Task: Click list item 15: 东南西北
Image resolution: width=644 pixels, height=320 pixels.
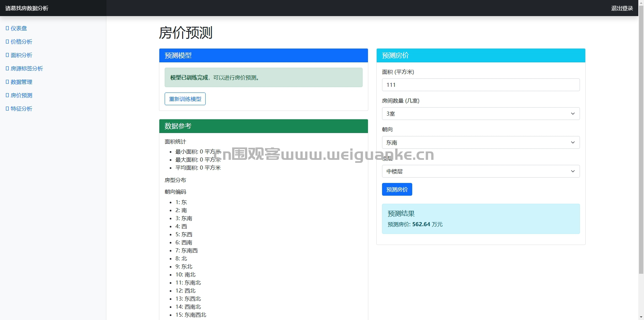Action: (x=191, y=315)
